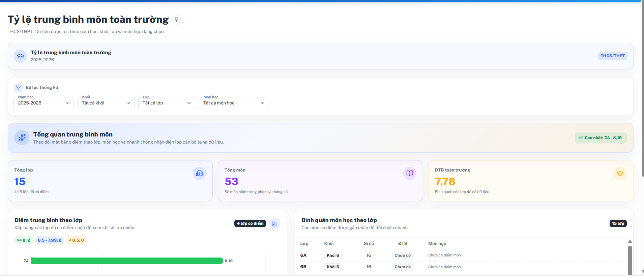Click the up arrow of the table scrollbar
The height and width of the screenshot is (276, 644).
coord(630,242)
